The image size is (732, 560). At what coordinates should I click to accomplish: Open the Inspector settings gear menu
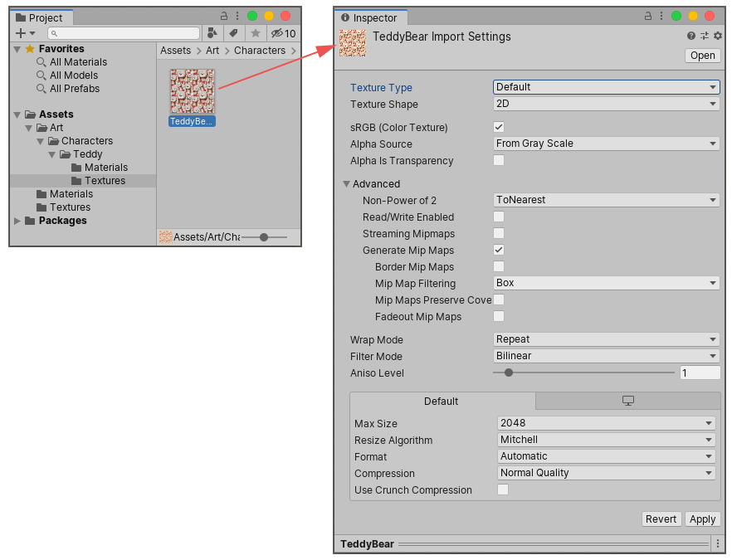tap(718, 36)
